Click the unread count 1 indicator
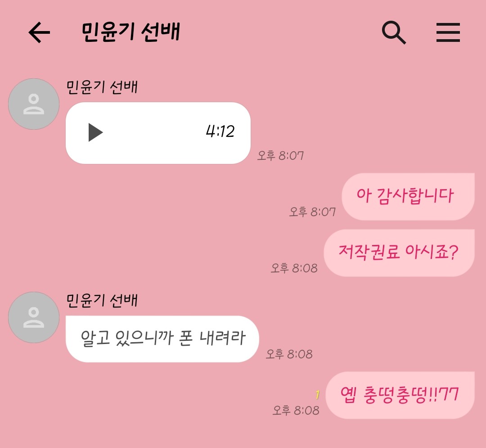The width and height of the screenshot is (486, 448). point(317,395)
